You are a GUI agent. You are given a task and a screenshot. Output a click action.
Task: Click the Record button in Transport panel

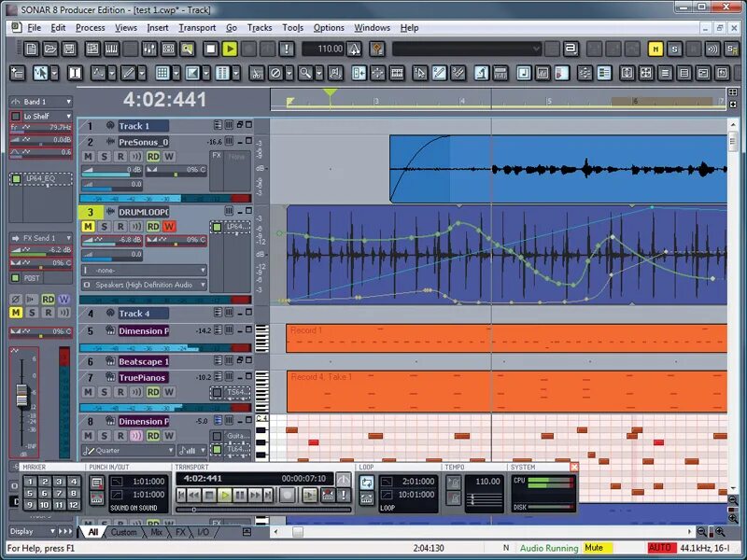pyautogui.click(x=288, y=496)
